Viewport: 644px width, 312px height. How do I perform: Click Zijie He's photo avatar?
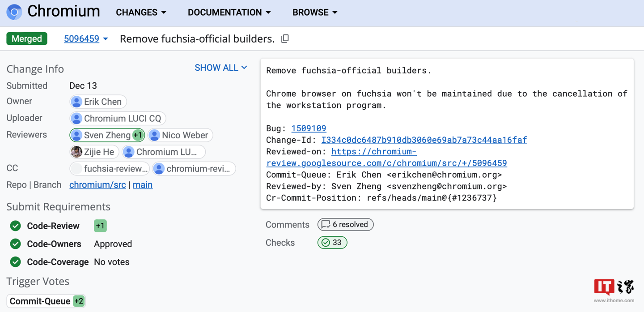tap(76, 152)
